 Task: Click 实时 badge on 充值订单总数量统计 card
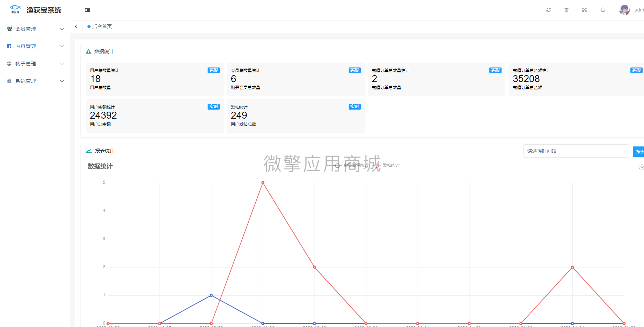pyautogui.click(x=495, y=70)
